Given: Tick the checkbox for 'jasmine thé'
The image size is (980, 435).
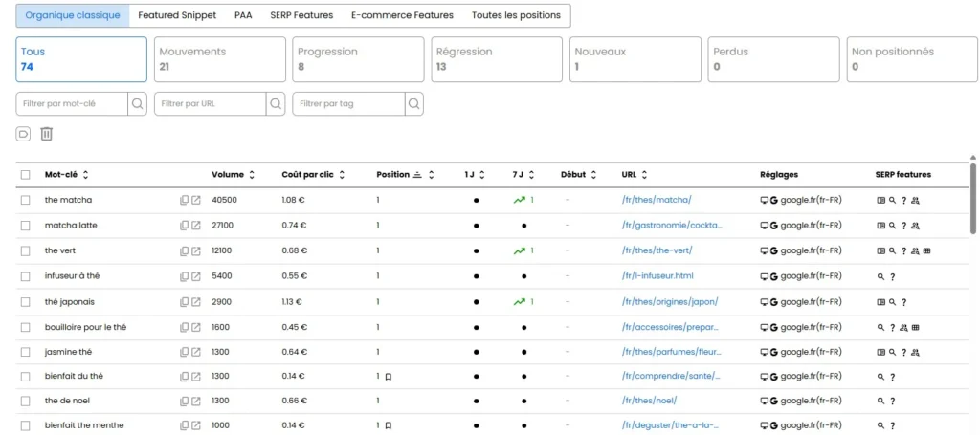Looking at the screenshot, I should click(x=26, y=351).
